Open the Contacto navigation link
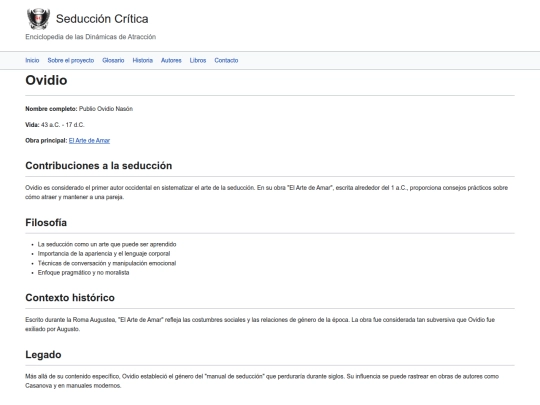The height and width of the screenshot is (405, 540). point(226,60)
